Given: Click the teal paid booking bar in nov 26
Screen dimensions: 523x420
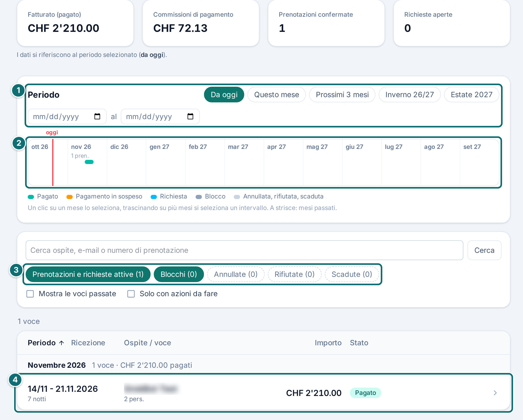Looking at the screenshot, I should click(x=89, y=162).
